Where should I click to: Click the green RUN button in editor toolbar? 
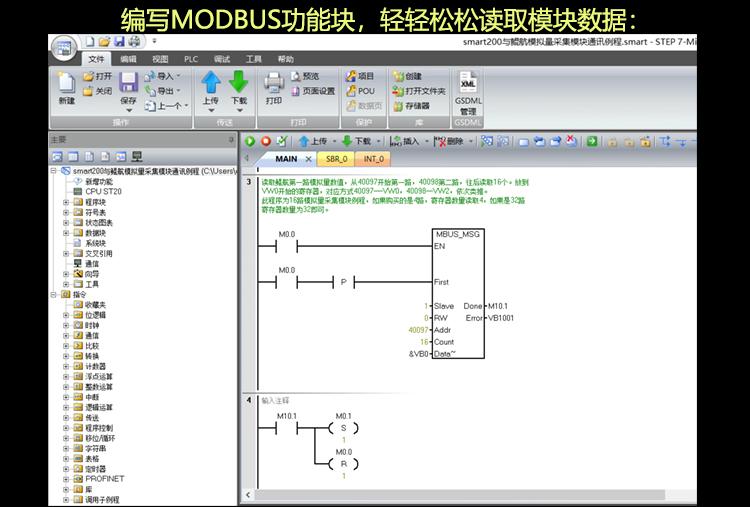point(251,141)
